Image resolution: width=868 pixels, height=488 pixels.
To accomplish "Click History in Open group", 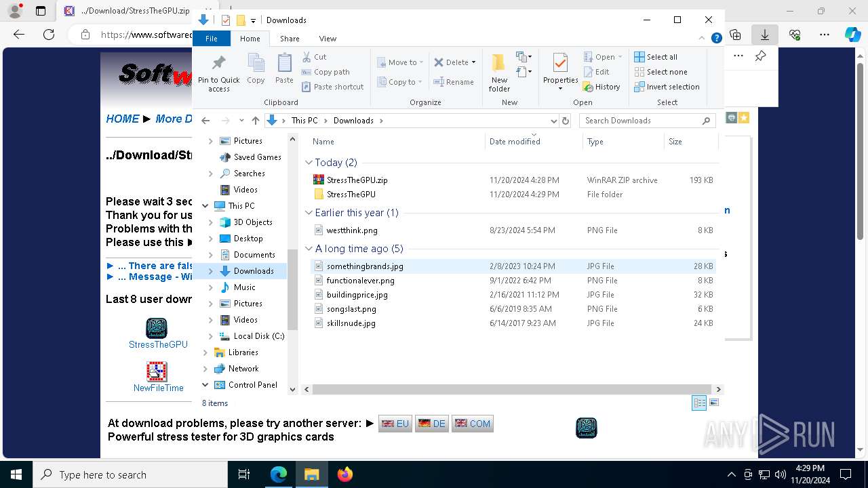I will 601,87.
